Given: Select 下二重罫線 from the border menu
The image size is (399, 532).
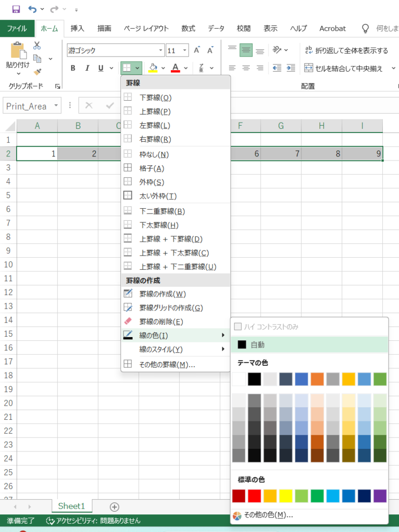Looking at the screenshot, I should [162, 211].
